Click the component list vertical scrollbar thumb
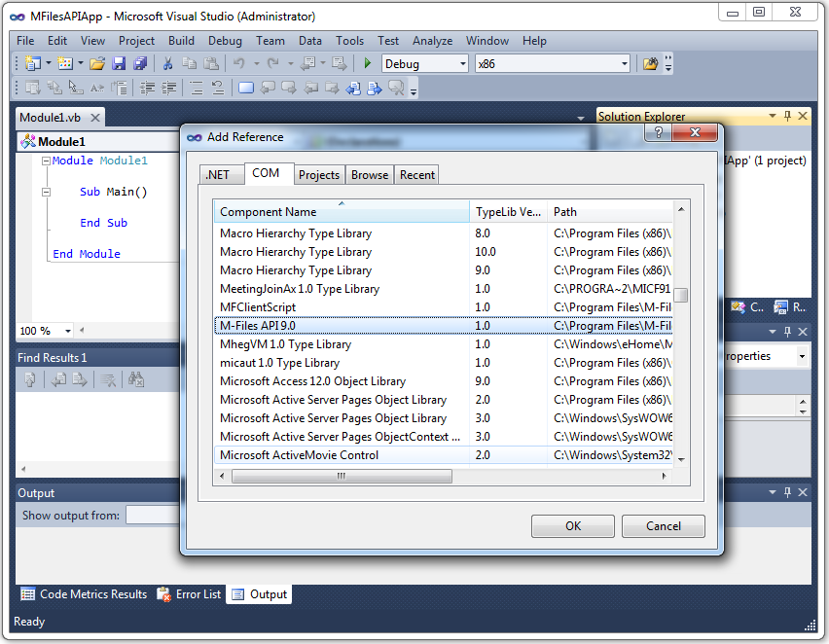 (x=681, y=295)
